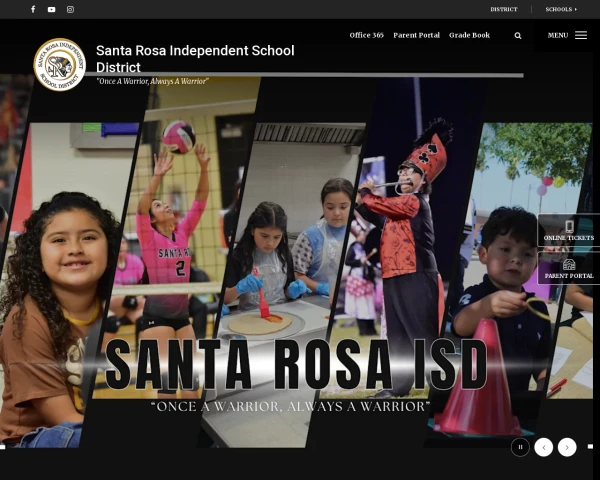The width and height of the screenshot is (600, 480).
Task: Open the Facebook page icon
Action: point(33,9)
